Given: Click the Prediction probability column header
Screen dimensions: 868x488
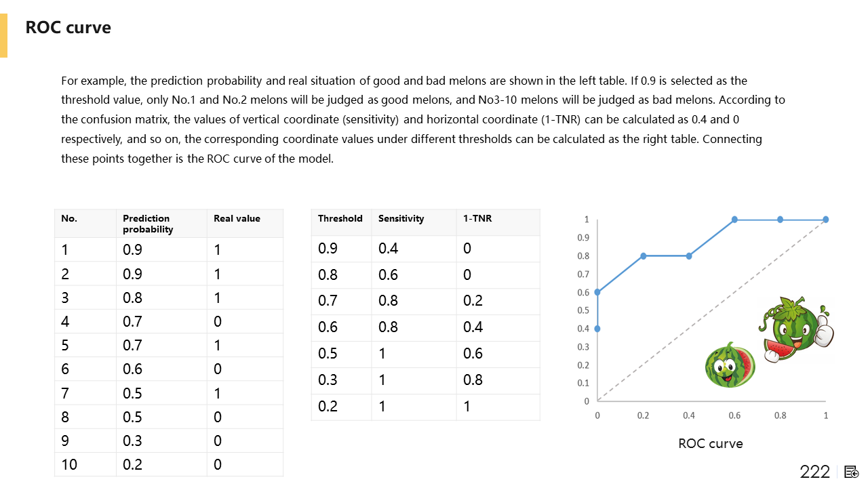Looking at the screenshot, I should [x=147, y=224].
